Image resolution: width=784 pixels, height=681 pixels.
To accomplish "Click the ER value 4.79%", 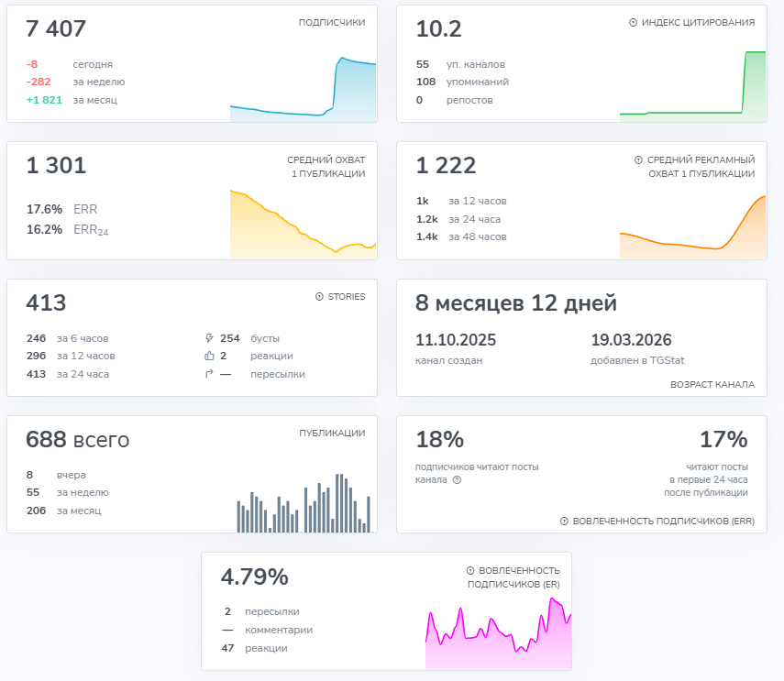I will [255, 577].
